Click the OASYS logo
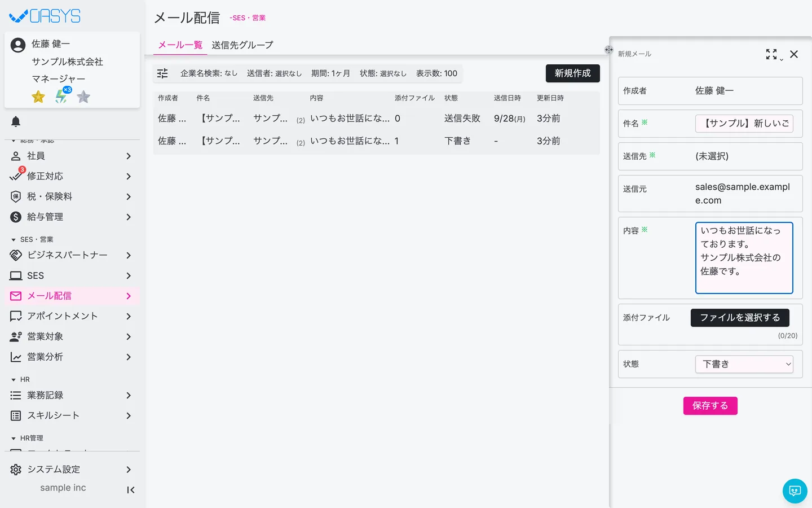Viewport: 812px width, 508px height. 45,16
